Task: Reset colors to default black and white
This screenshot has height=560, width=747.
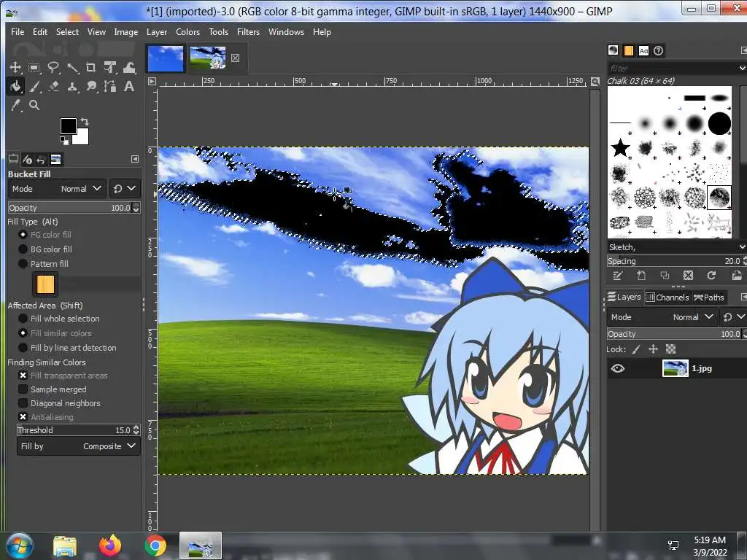Action: tap(64, 140)
